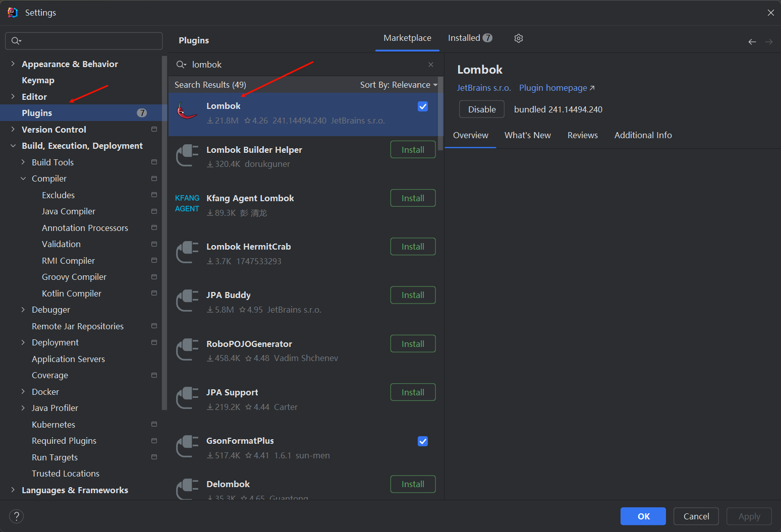The width and height of the screenshot is (781, 532).
Task: Click the Lombok HermitCrab plug icon
Action: tap(187, 252)
